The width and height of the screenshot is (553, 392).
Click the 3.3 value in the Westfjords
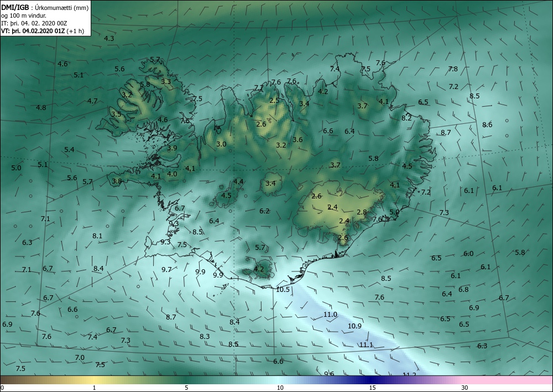tap(166, 81)
